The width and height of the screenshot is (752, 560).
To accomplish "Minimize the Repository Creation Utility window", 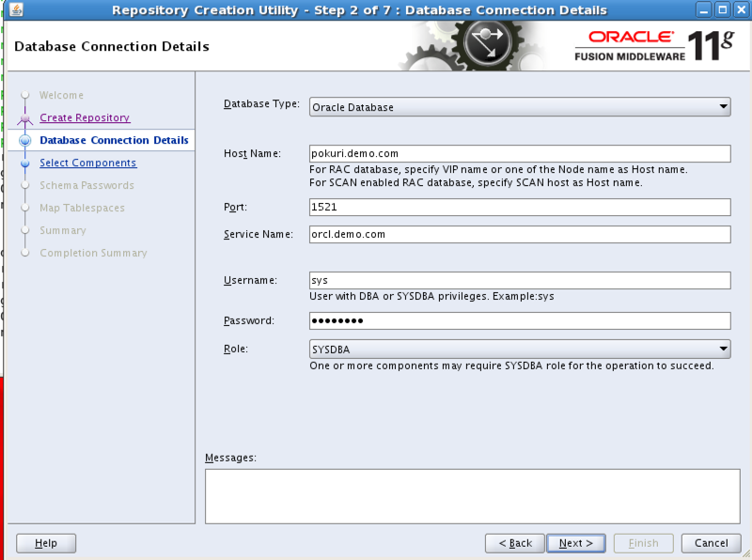I will 703,9.
